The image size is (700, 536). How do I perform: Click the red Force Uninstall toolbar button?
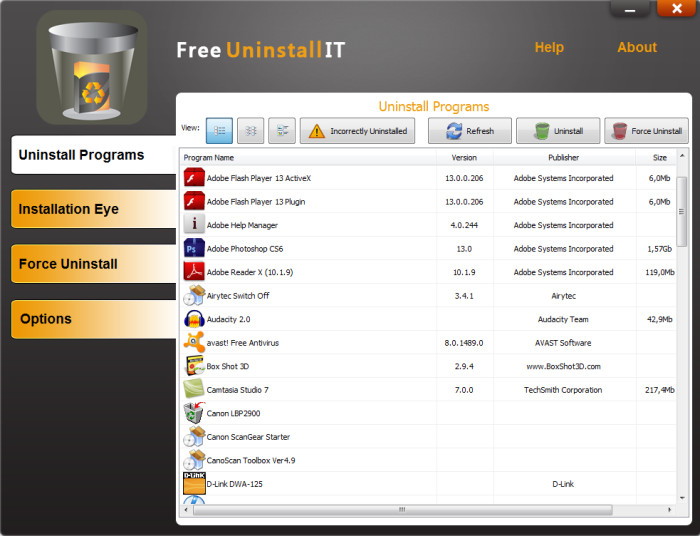coord(646,131)
